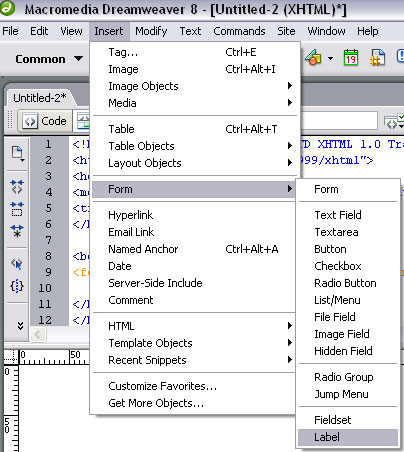The image size is (404, 452).
Task: Open the Text menu
Action: click(x=190, y=31)
